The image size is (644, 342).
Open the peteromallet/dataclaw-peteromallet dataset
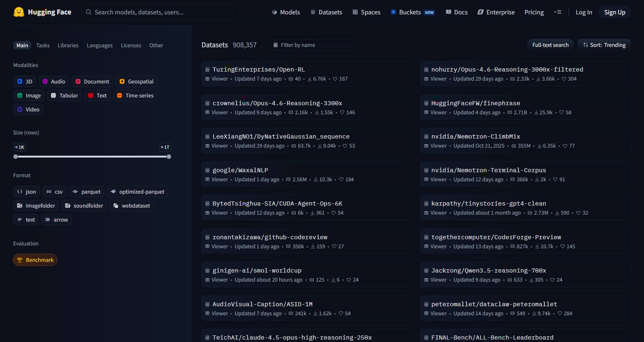[525, 308]
